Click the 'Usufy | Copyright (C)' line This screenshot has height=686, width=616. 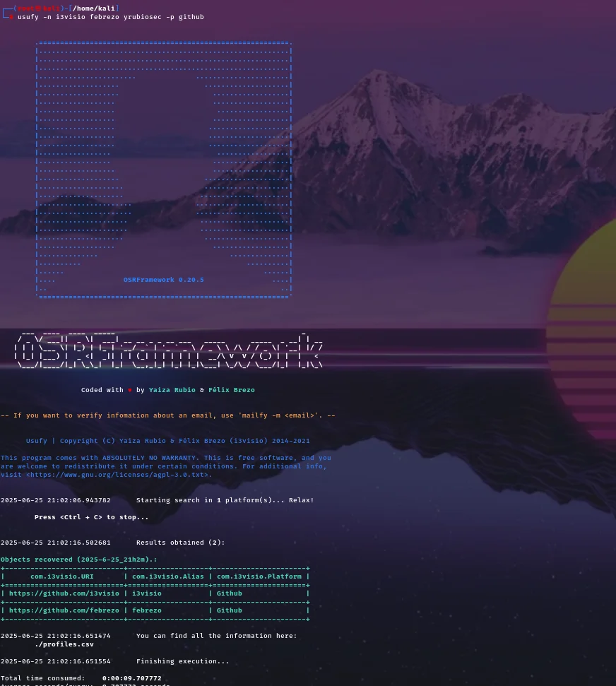(167, 441)
